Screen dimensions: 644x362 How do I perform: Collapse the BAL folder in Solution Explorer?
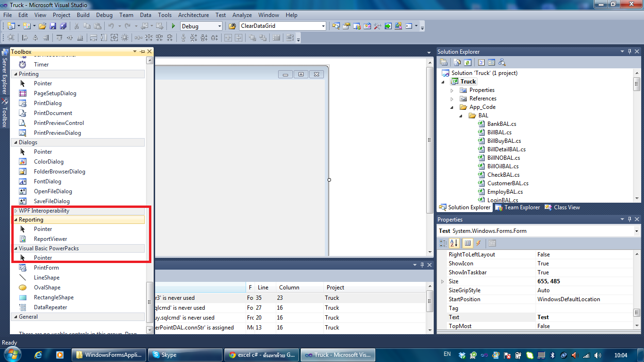pos(460,115)
